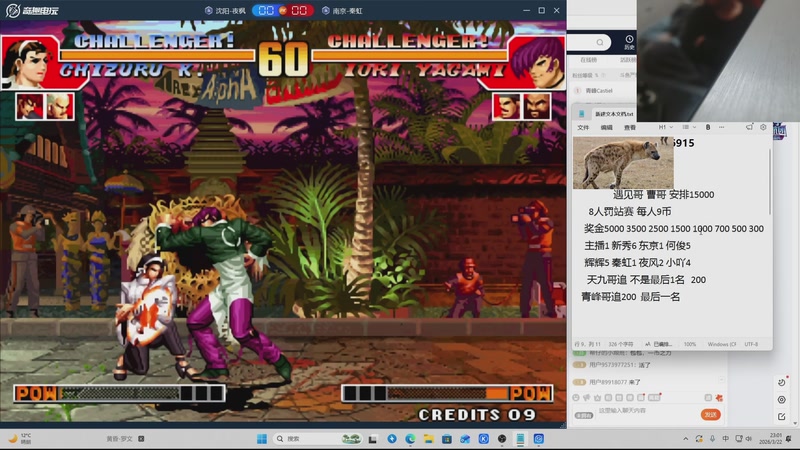Open Microsoft Store from the taskbar
800x450 pixels.
pyautogui.click(x=447, y=439)
